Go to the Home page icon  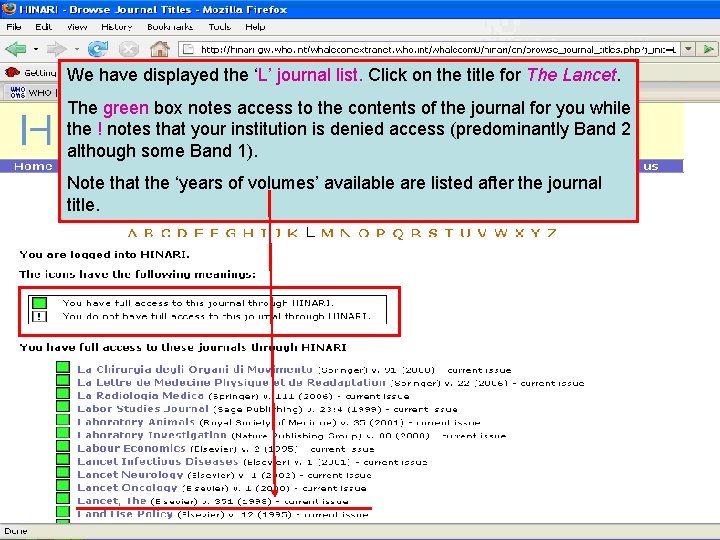click(160, 49)
